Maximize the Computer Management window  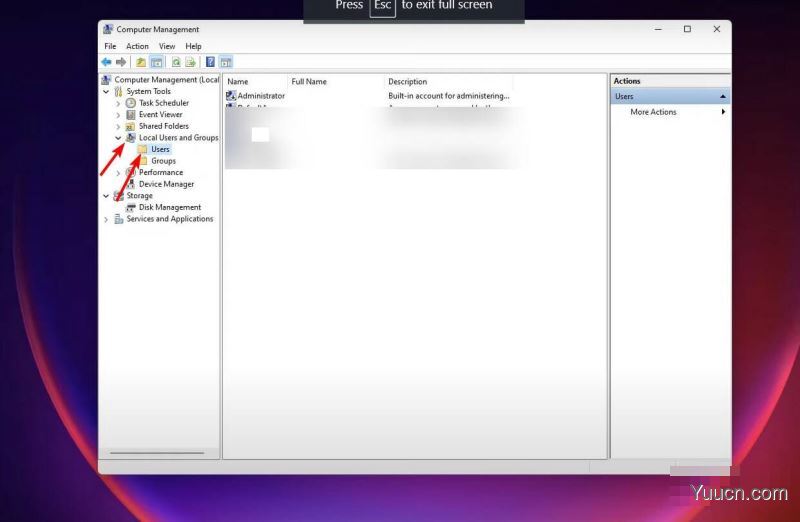(687, 29)
